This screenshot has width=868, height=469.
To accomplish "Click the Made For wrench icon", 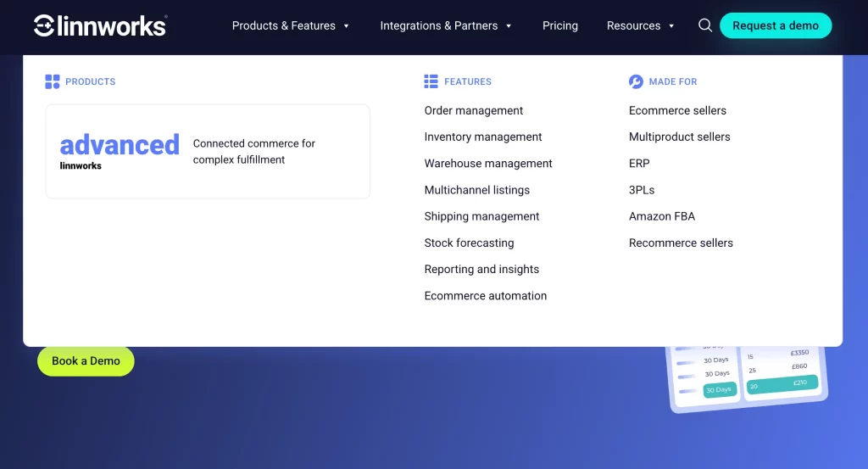I will [636, 81].
